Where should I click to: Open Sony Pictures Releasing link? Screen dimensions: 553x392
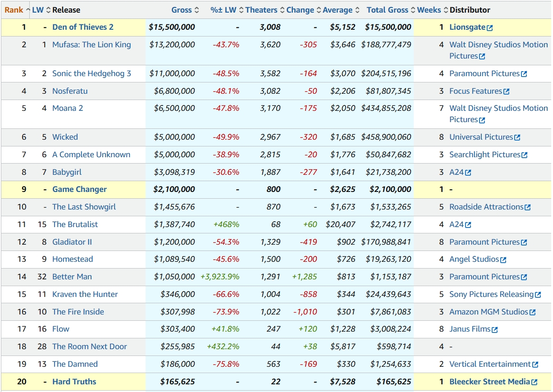click(491, 294)
